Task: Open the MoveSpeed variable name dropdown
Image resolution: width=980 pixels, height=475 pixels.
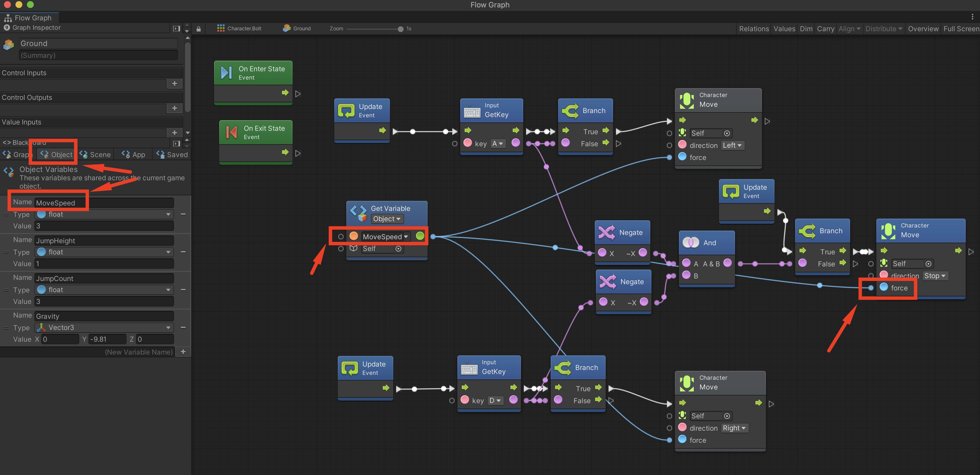Action: tap(385, 237)
